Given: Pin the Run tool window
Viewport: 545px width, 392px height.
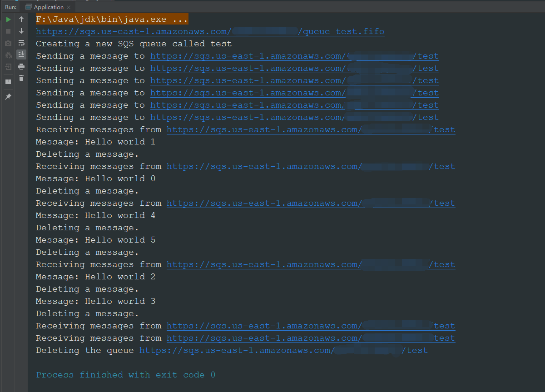Looking at the screenshot, I should tap(8, 96).
